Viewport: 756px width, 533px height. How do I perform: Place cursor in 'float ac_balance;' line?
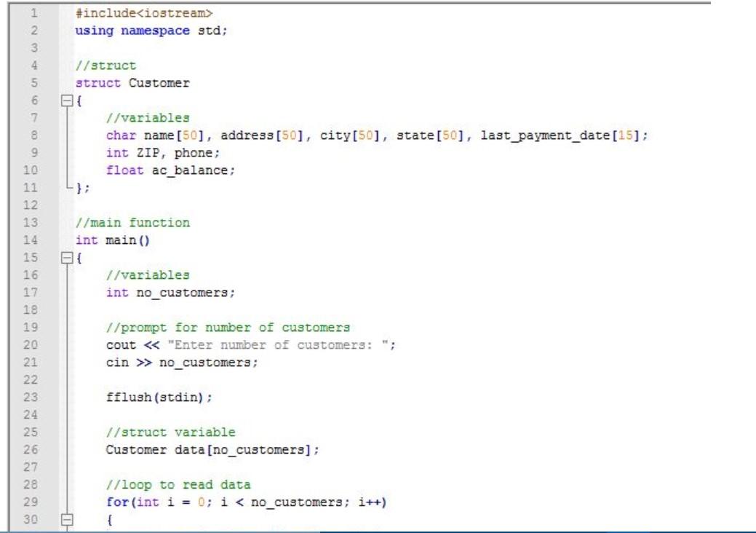pyautogui.click(x=170, y=170)
